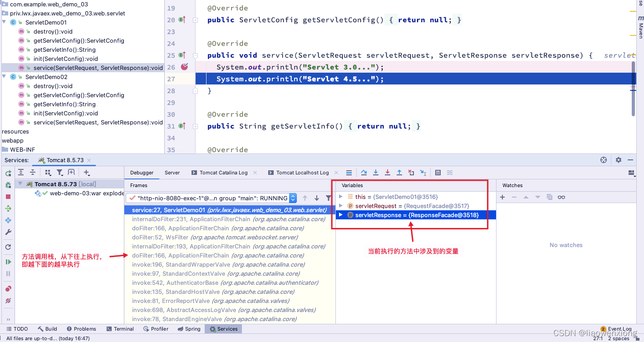
Task: Step Out in the debugger toolbar
Action: (x=399, y=173)
